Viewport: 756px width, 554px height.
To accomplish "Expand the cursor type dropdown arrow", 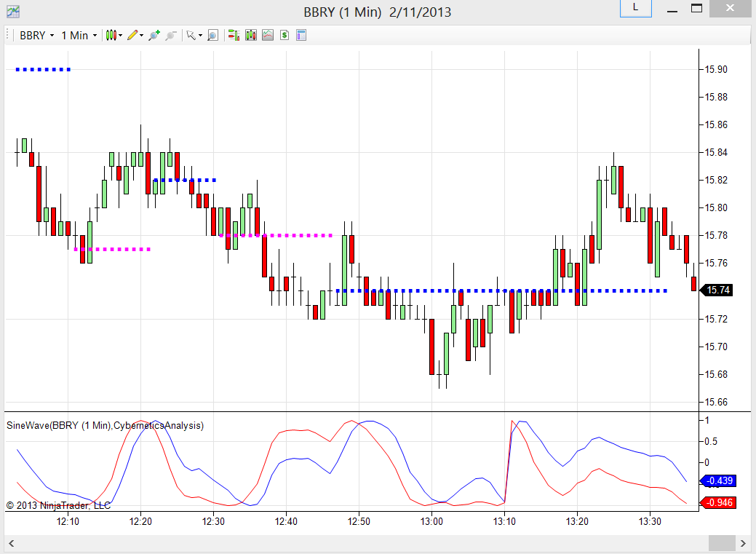I will pos(201,35).
